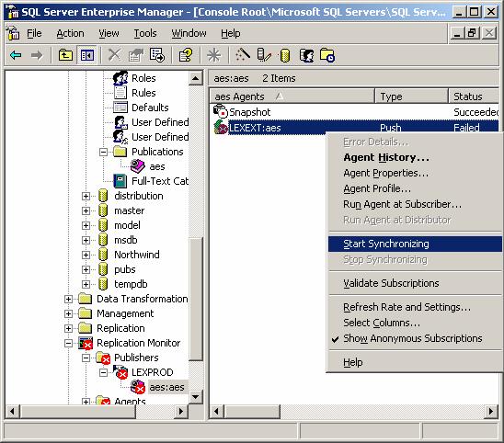Select the pubs database tree item

[125, 269]
